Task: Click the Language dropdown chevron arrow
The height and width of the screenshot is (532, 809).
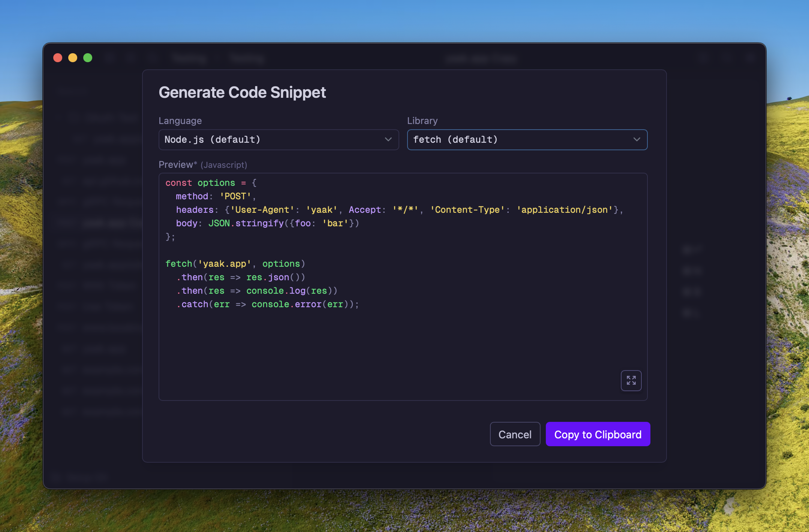Action: tap(388, 139)
